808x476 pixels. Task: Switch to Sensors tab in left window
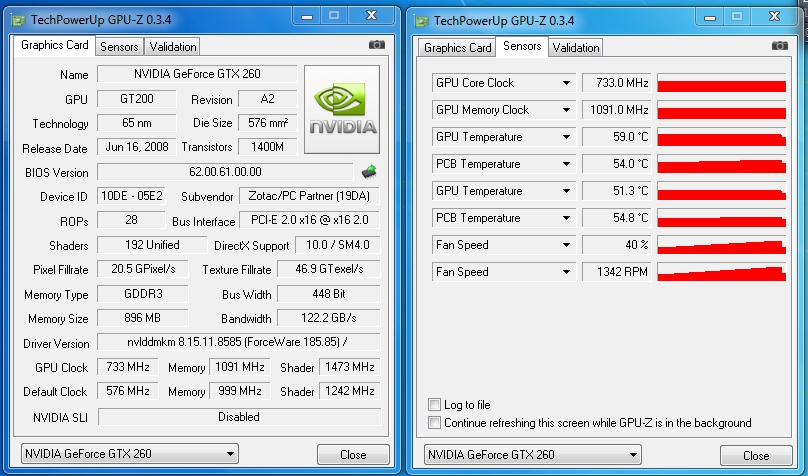[119, 47]
